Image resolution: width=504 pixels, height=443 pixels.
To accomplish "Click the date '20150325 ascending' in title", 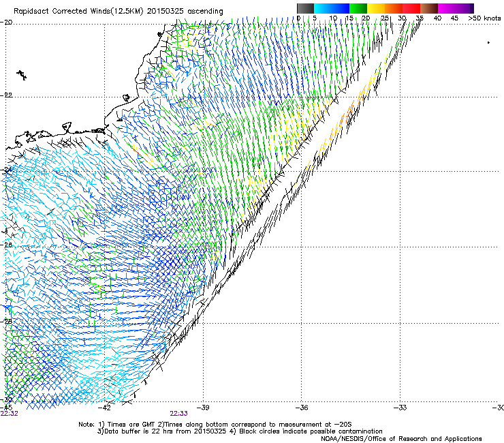I will point(185,12).
